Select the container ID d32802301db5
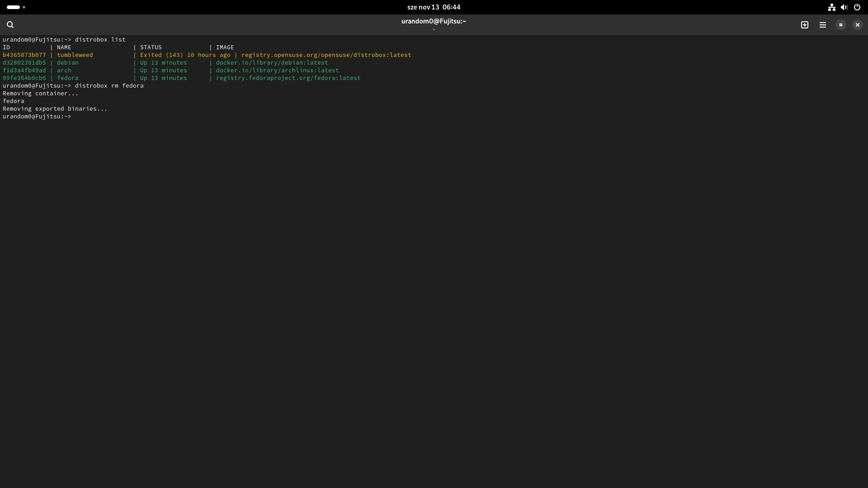 [24, 63]
